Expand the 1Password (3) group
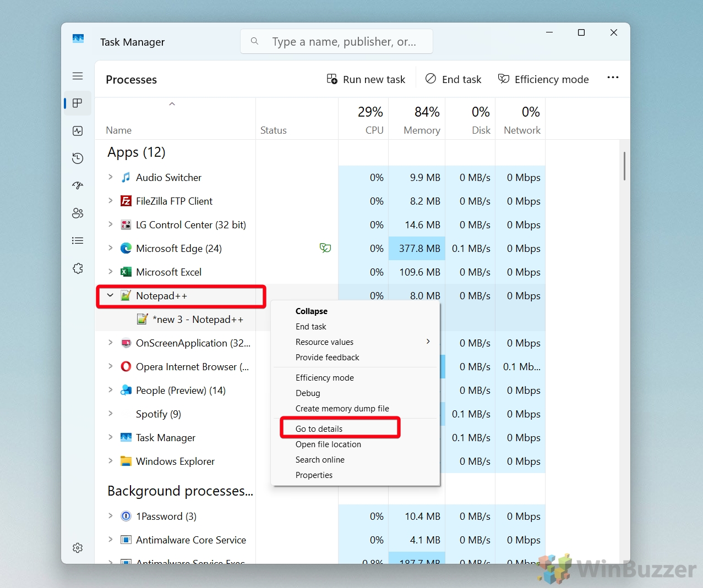The height and width of the screenshot is (588, 703). coord(111,516)
